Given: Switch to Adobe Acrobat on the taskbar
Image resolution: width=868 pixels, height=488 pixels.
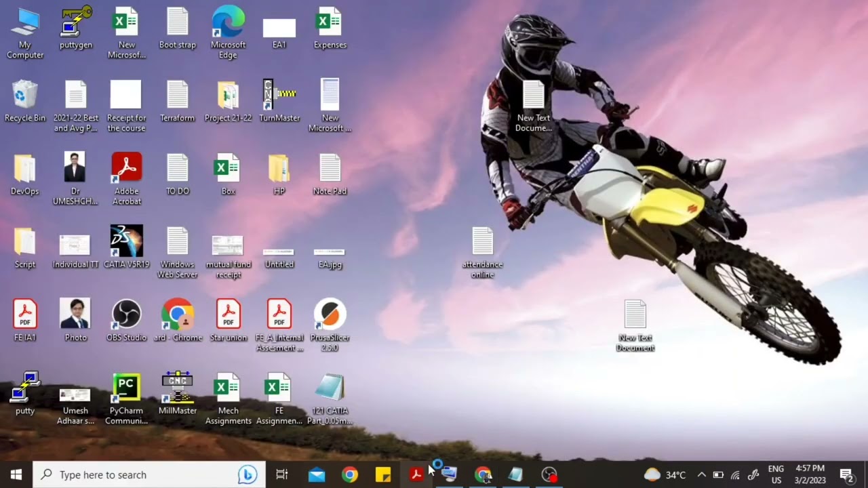Looking at the screenshot, I should (x=416, y=474).
